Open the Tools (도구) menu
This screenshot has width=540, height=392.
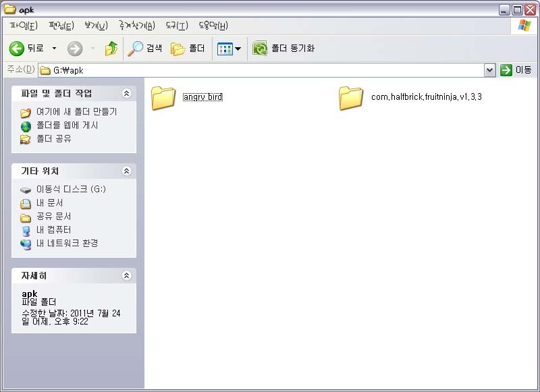[177, 26]
